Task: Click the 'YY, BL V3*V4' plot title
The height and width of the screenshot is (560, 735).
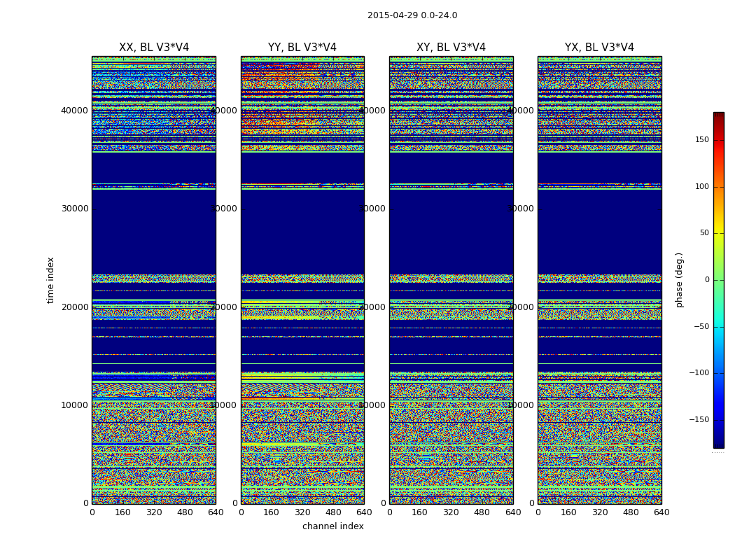Action: click(x=302, y=48)
